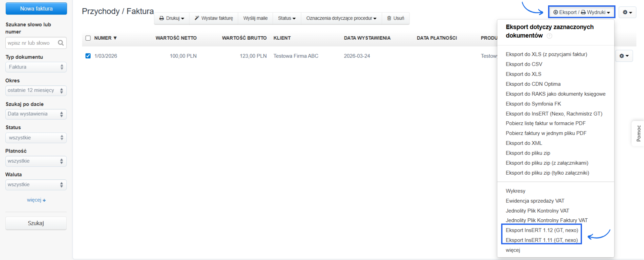644x260 pixels.
Task: Open Oznaczenia dotyczące procedur dropdown
Action: click(x=341, y=18)
